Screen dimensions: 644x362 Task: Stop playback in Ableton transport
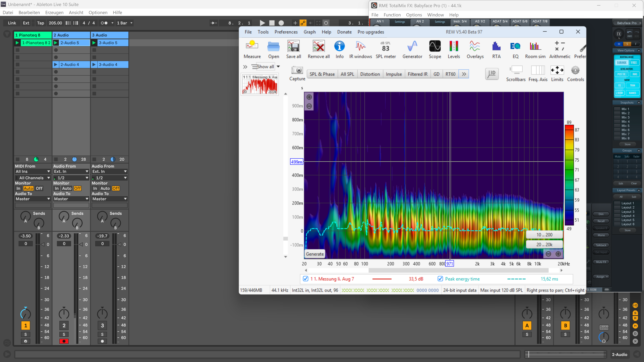(272, 23)
